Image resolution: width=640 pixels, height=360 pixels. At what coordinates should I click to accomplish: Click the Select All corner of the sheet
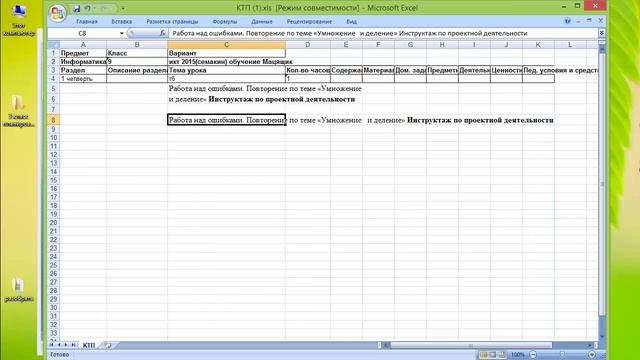[x=53, y=44]
